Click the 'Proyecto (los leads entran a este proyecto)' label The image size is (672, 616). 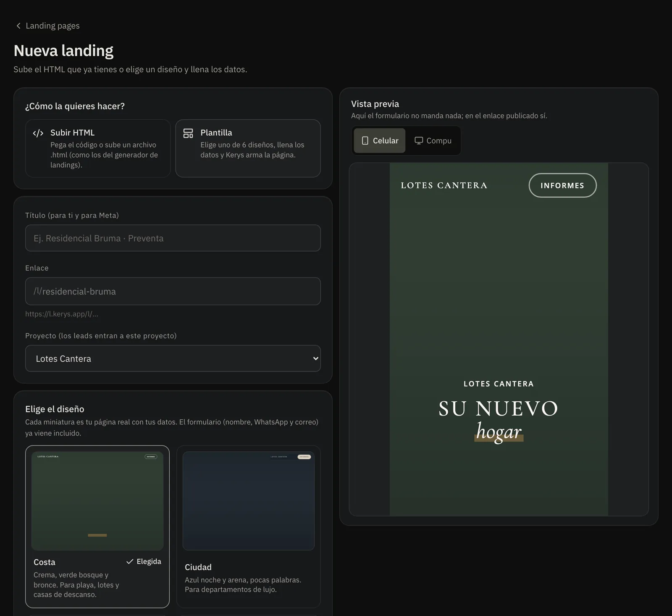101,336
